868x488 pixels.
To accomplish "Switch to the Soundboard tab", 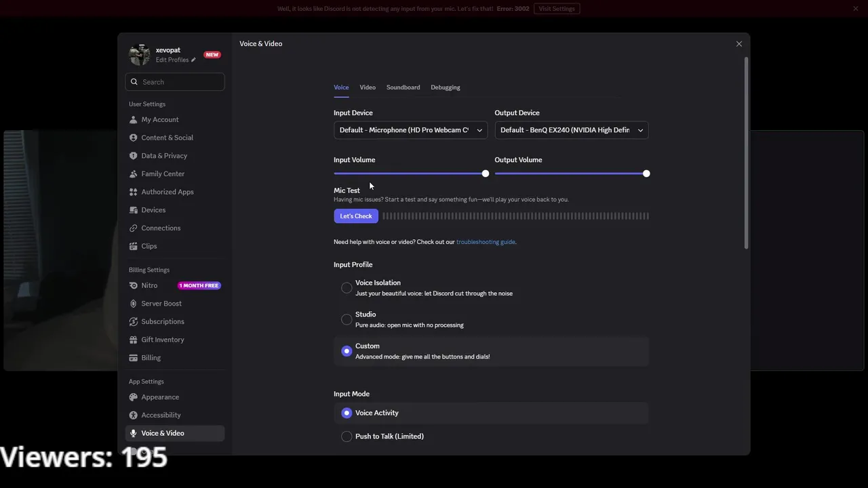I will 403,87.
